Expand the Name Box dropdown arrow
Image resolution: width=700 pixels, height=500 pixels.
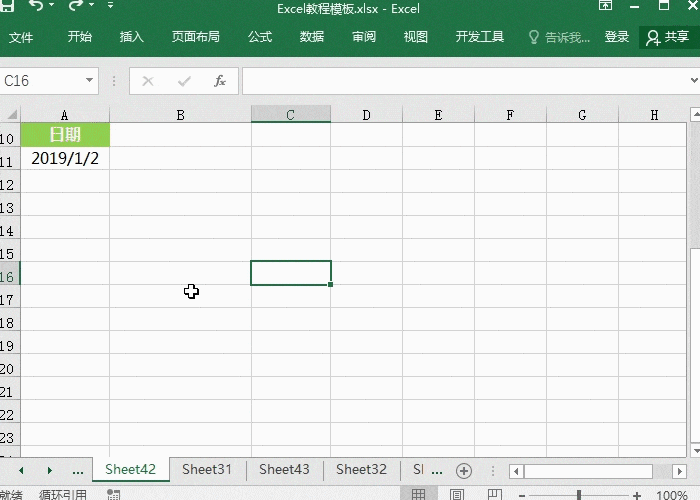(x=90, y=81)
